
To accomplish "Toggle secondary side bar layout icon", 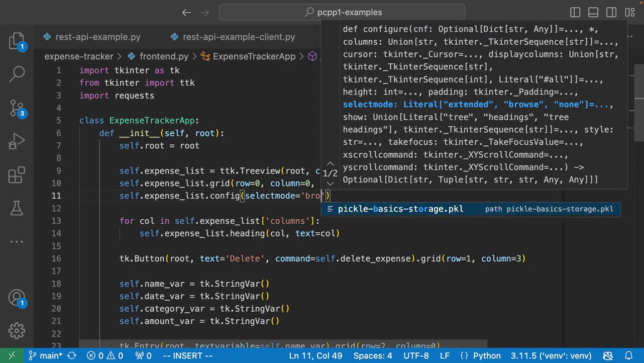I will tap(611, 12).
